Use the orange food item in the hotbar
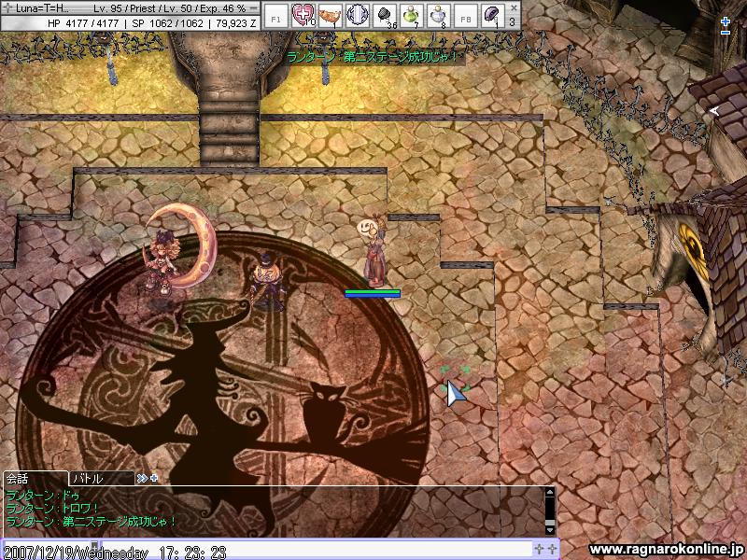 [330, 15]
